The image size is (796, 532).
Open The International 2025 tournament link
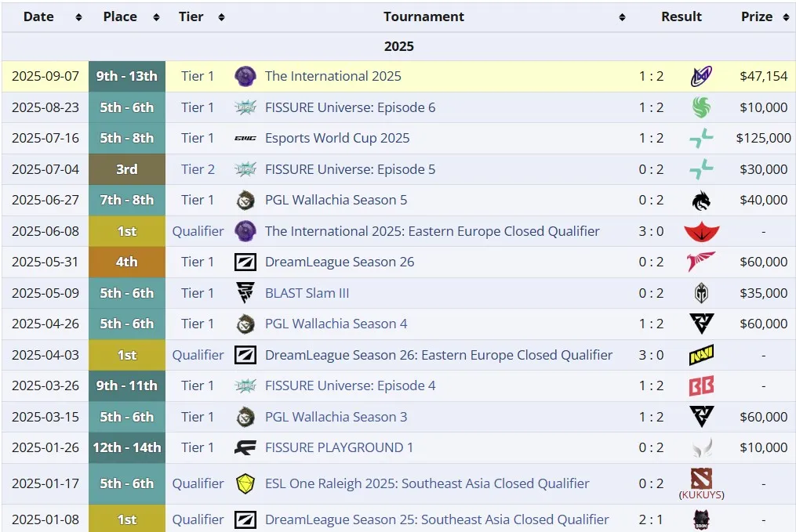click(x=333, y=76)
